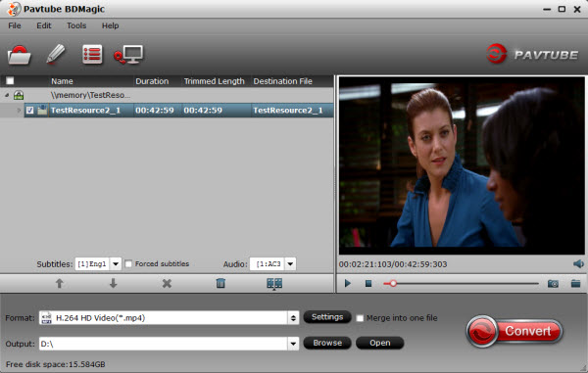Open the red task list icon

tap(92, 54)
